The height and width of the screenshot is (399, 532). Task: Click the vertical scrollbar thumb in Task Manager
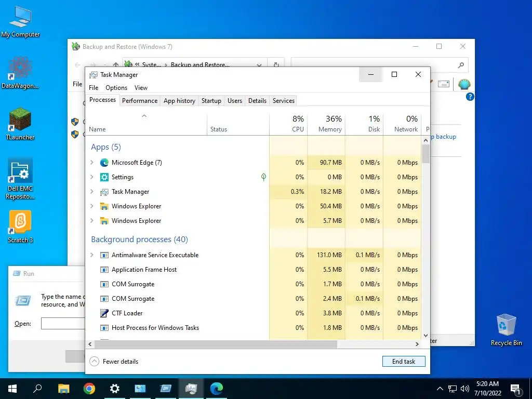point(426,154)
